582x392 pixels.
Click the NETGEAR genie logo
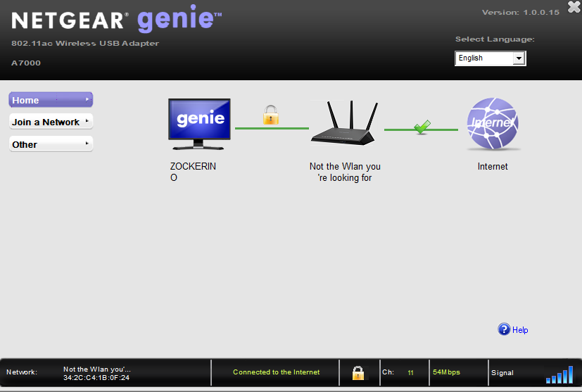point(117,18)
